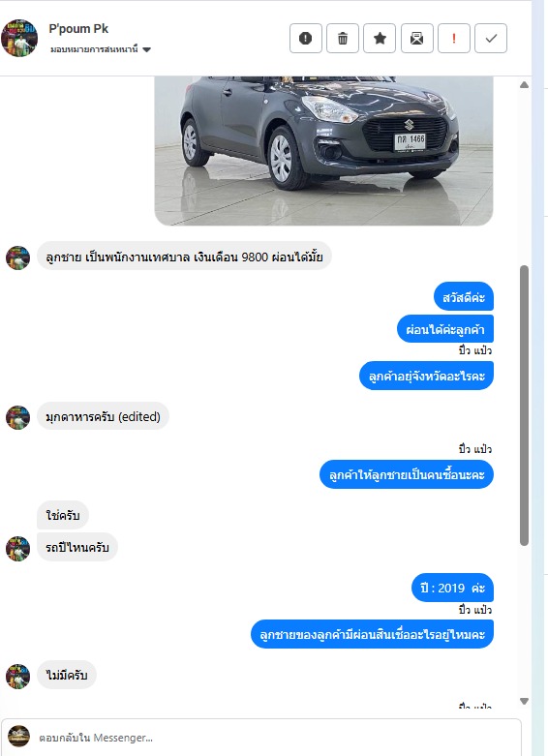Click the spam report icon button
Image resolution: width=548 pixels, height=756 pixels.
click(306, 38)
